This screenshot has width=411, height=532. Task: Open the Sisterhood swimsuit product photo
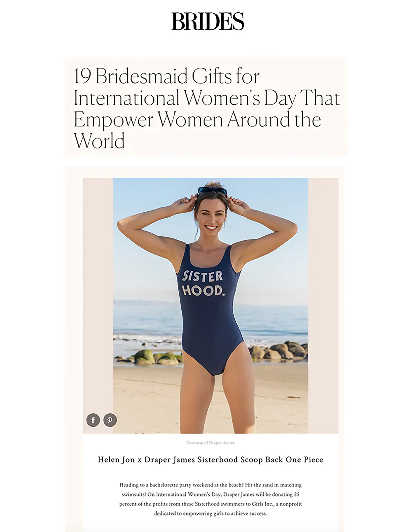point(211,306)
